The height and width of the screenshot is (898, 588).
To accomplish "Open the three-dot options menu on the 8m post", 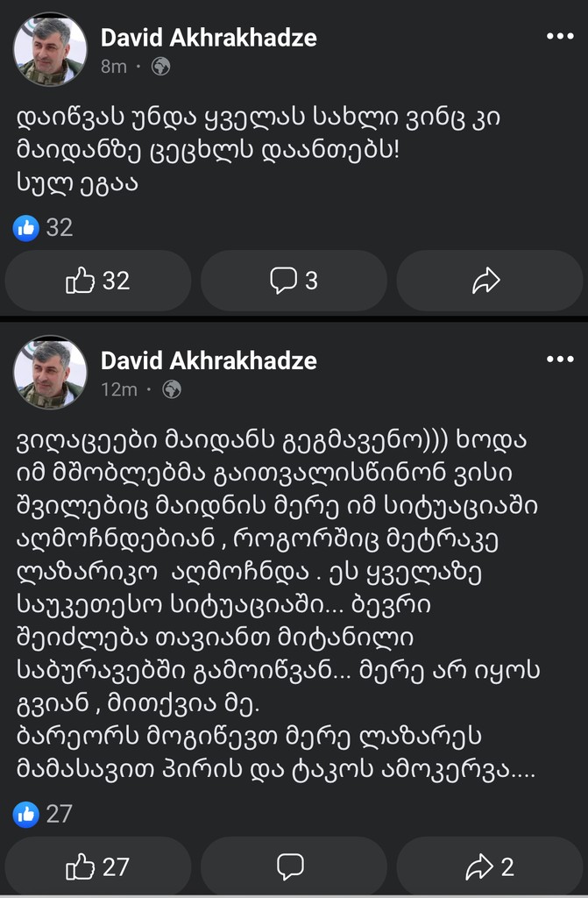I will (559, 37).
